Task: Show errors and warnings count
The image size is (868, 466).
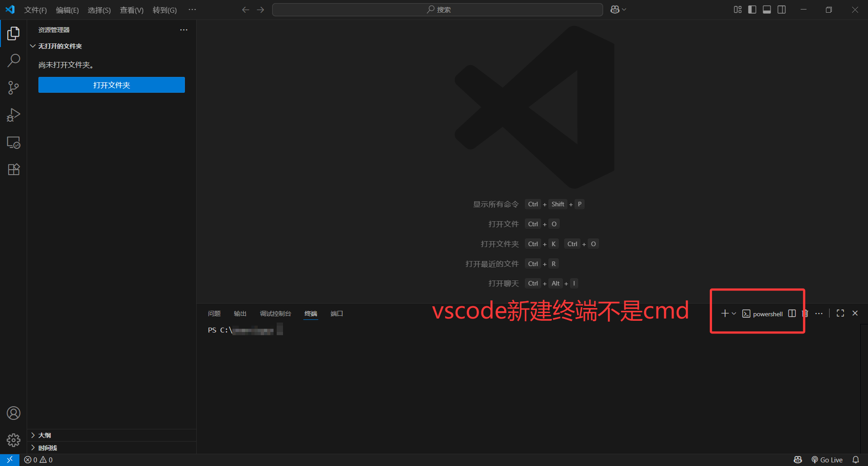Action: [x=38, y=460]
